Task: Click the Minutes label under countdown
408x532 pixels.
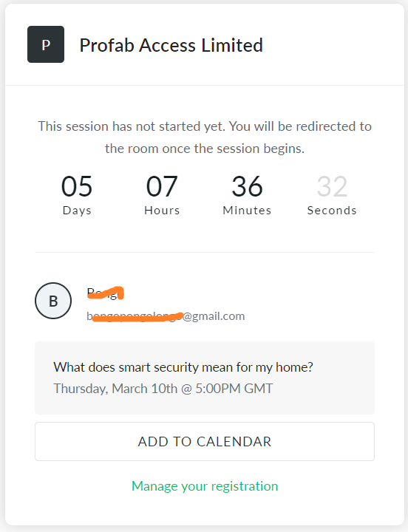Action: tap(247, 211)
